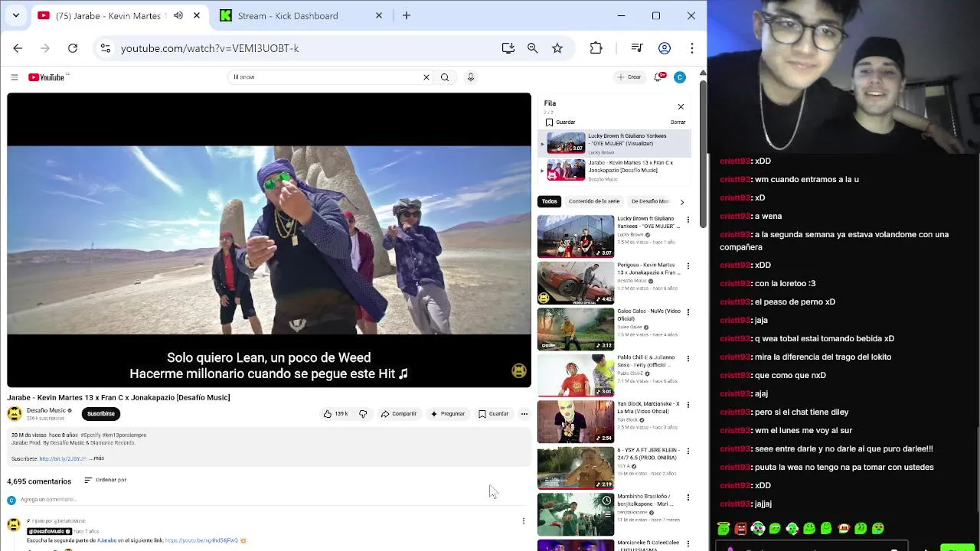The height and width of the screenshot is (551, 980).
Task: Open Chrome three-dot menu
Action: tap(692, 48)
